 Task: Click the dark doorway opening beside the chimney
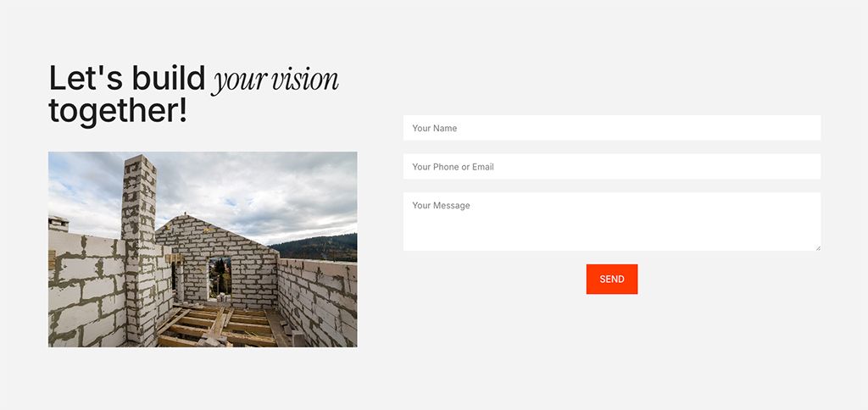point(175,280)
